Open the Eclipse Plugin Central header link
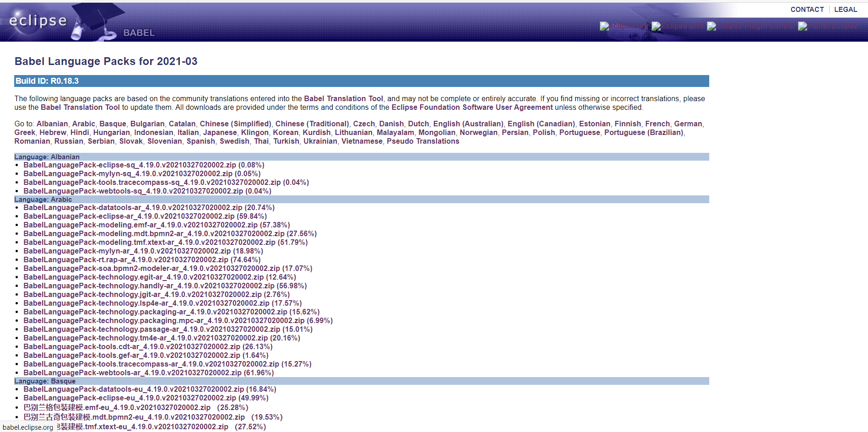Image resolution: width=868 pixels, height=432 pixels. coord(751,26)
